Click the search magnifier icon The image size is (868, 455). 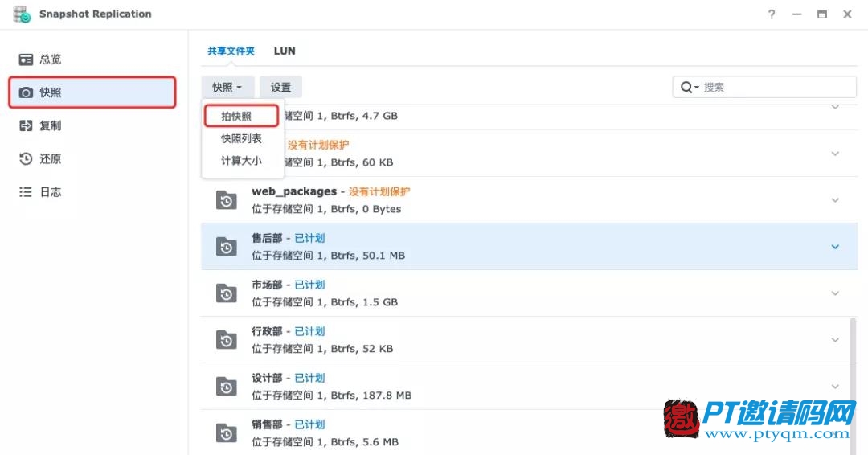tap(687, 88)
